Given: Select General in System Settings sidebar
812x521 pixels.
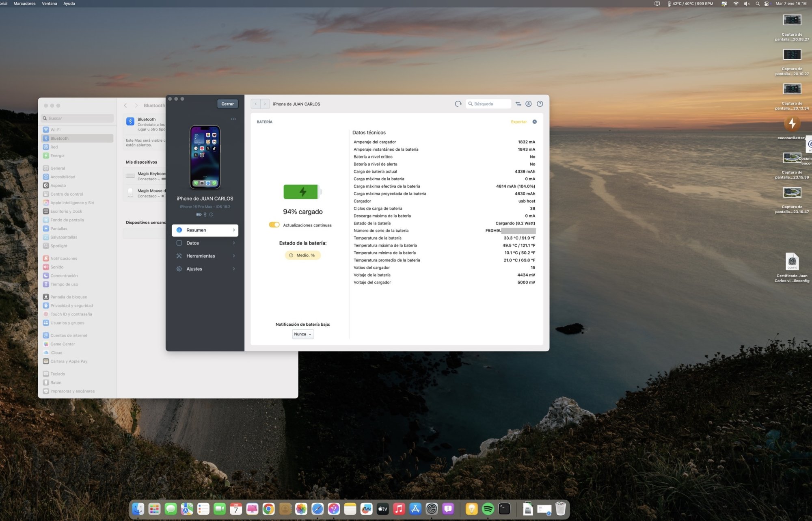Looking at the screenshot, I should 77,169.
